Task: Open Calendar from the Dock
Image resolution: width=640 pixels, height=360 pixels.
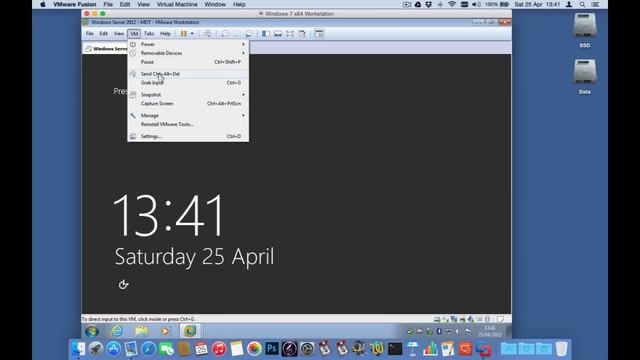Action: click(201, 349)
